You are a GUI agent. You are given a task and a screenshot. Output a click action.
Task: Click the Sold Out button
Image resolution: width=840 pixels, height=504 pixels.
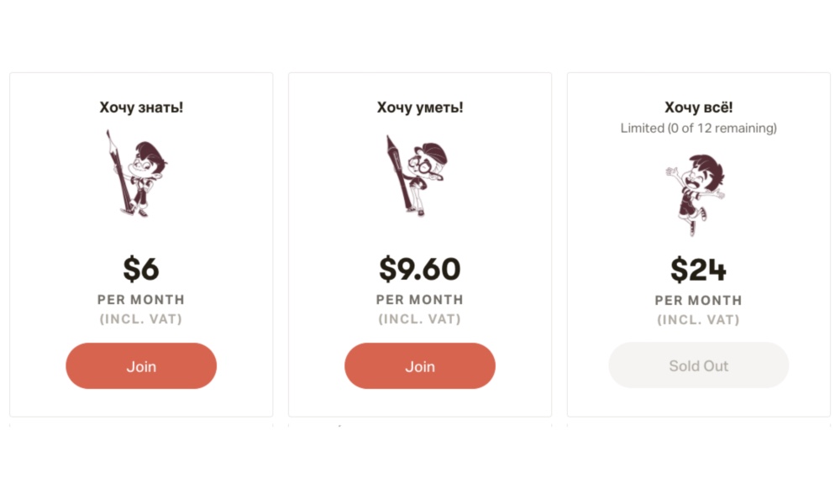click(x=699, y=365)
